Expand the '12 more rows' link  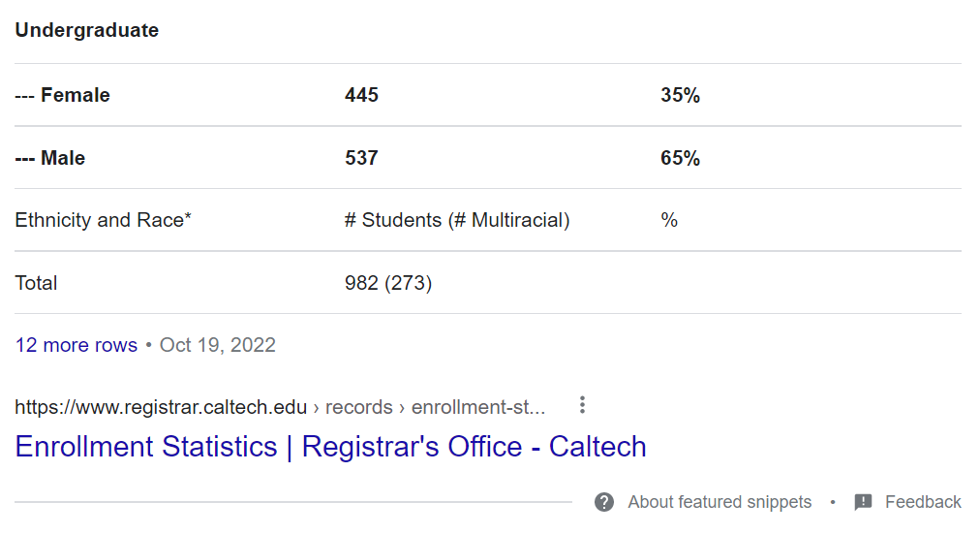(x=77, y=345)
